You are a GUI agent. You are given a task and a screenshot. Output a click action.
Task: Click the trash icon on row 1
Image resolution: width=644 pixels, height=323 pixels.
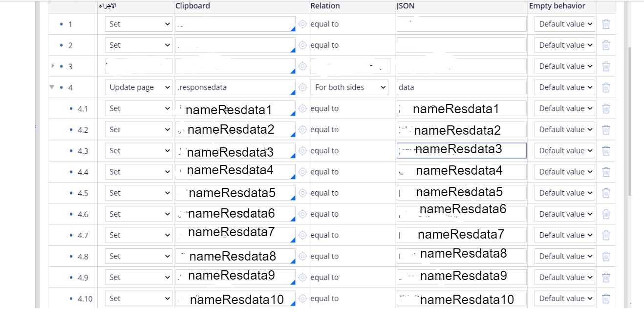(606, 23)
